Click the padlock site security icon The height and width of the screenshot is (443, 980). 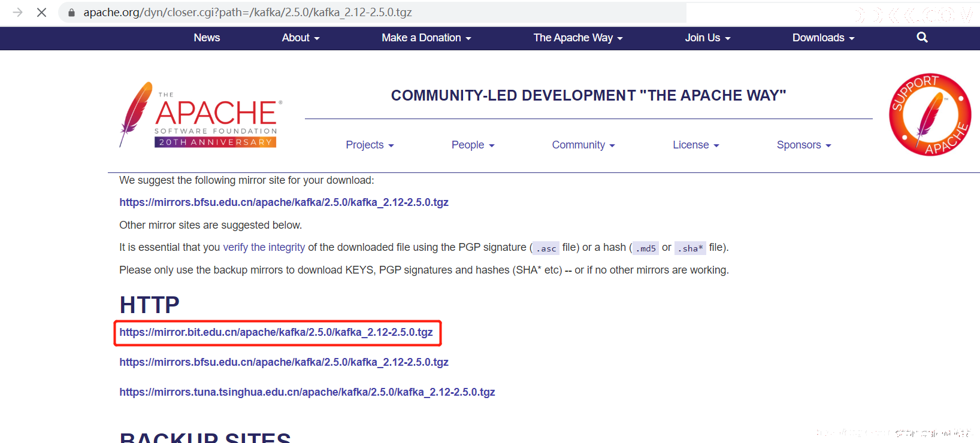coord(71,13)
